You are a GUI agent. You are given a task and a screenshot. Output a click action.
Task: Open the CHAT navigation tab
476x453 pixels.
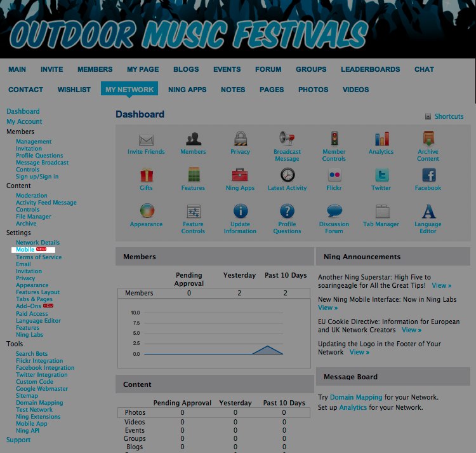(x=424, y=69)
